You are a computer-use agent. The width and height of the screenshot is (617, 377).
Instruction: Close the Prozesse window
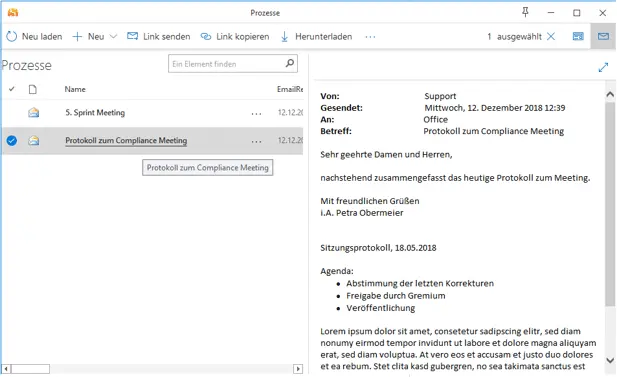click(602, 13)
